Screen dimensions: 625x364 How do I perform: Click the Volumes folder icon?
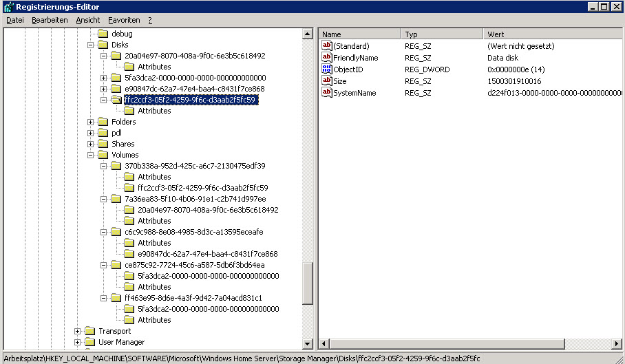point(103,155)
